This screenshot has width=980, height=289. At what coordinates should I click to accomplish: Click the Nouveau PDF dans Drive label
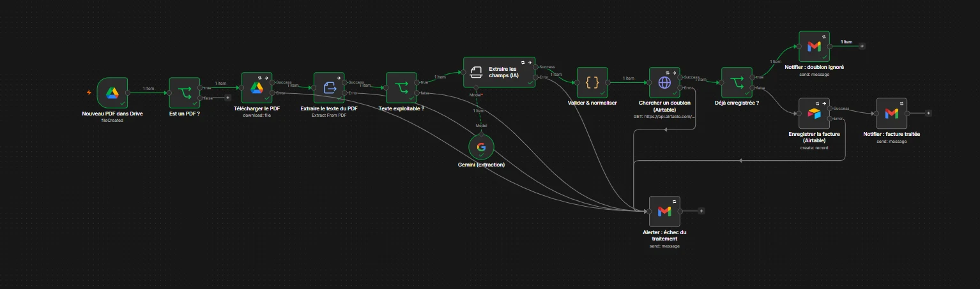(112, 114)
